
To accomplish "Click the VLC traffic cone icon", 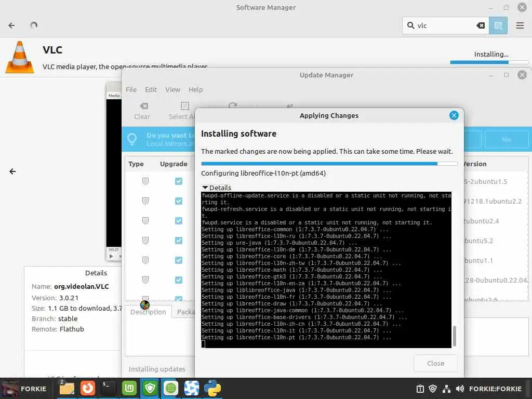I will [x=20, y=57].
